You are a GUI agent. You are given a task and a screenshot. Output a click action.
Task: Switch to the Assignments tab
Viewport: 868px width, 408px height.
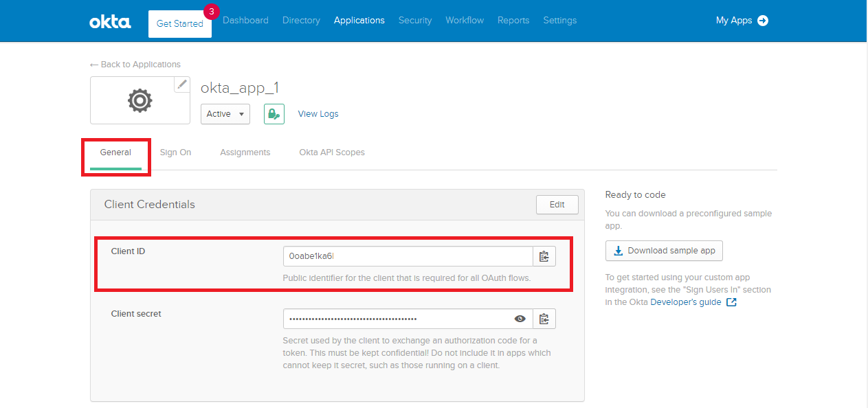coord(245,152)
